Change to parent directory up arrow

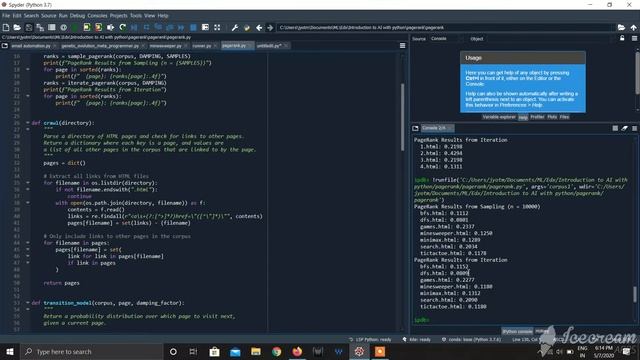pyautogui.click(x=633, y=27)
